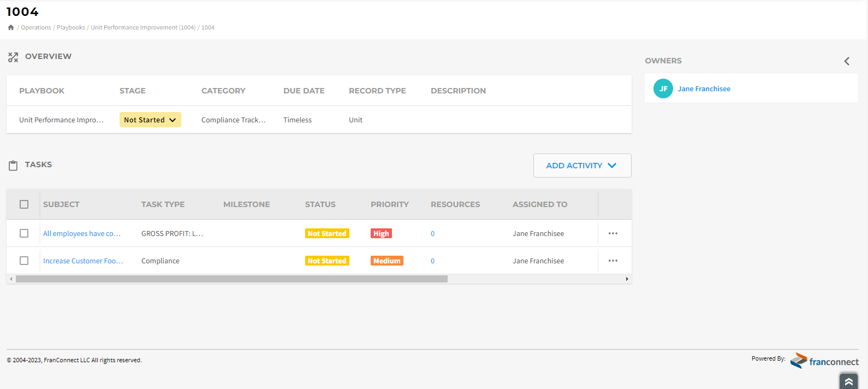This screenshot has height=389, width=868.
Task: Open actions menu for 'Increase Customer' task row
Action: (x=613, y=261)
